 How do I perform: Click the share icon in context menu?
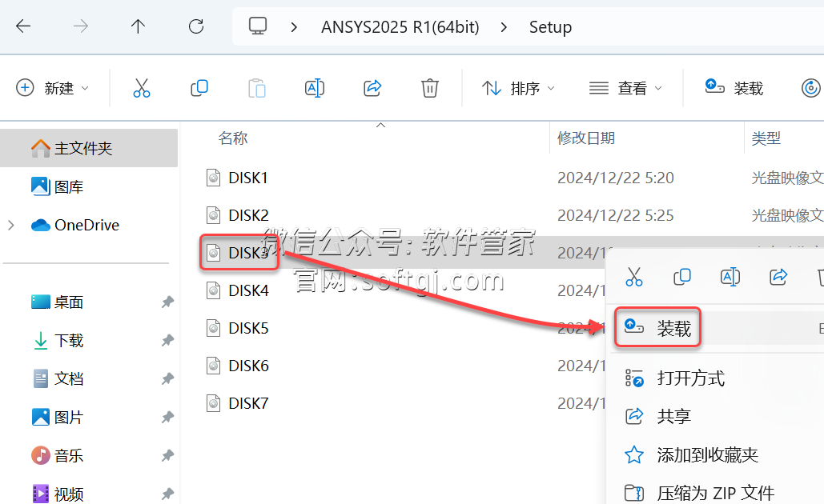coord(778,276)
